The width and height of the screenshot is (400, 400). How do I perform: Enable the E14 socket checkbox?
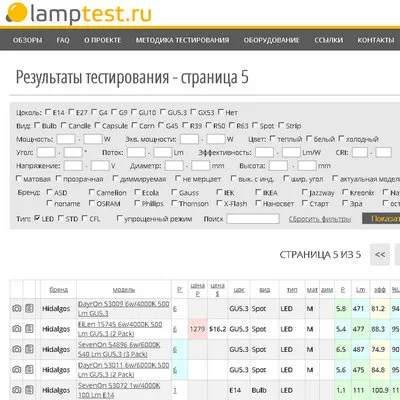[48, 112]
